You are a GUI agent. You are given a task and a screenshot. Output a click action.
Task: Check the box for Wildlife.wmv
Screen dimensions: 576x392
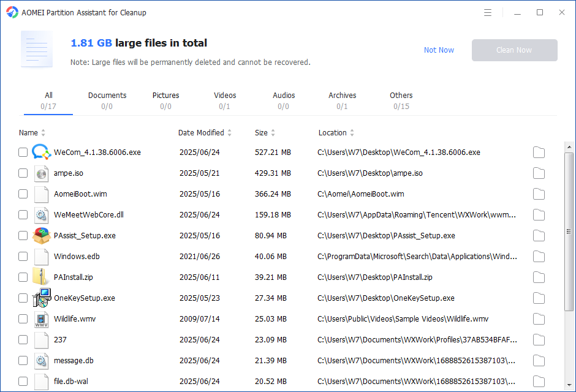(x=23, y=318)
